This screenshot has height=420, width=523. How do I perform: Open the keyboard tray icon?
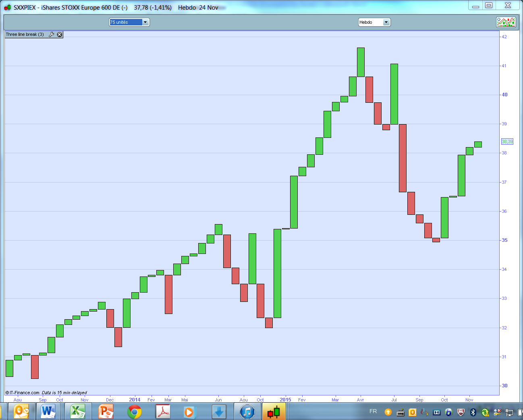pos(401,412)
